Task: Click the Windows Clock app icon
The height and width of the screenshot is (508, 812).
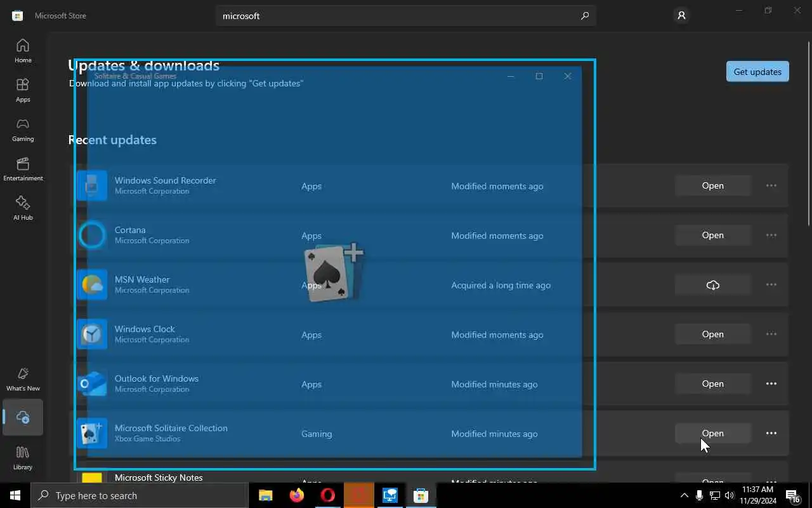Action: point(92,334)
